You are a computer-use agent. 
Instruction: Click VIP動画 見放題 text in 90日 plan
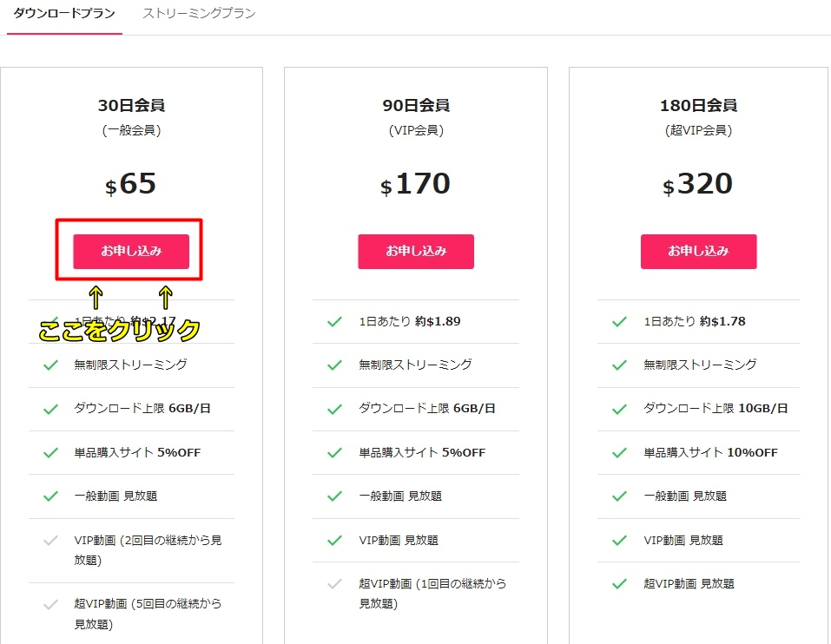pyautogui.click(x=400, y=540)
